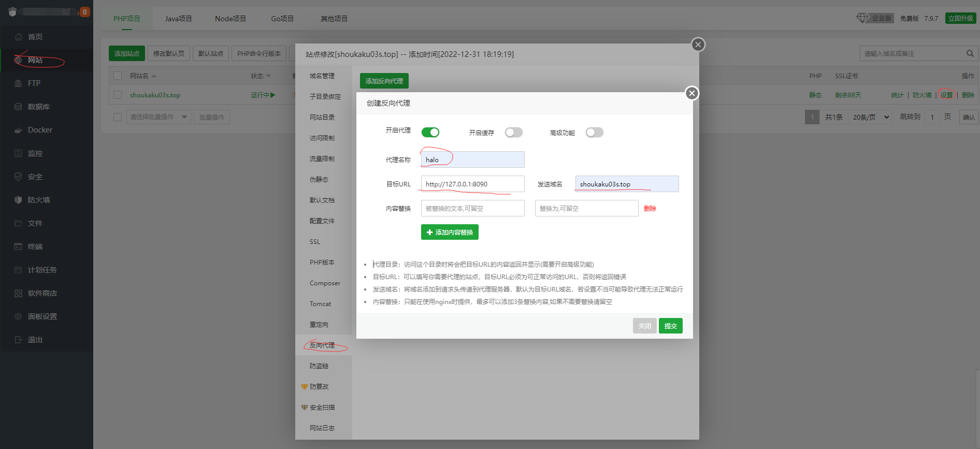This screenshot has width=980, height=449.
Task: Sort by the 状态 column arrow
Action: (268, 76)
